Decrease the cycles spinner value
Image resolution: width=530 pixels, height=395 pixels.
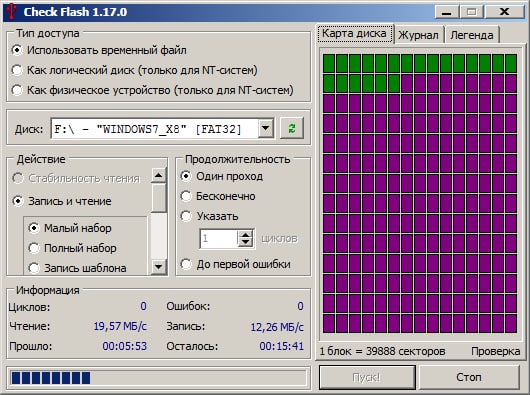pyautogui.click(x=245, y=243)
